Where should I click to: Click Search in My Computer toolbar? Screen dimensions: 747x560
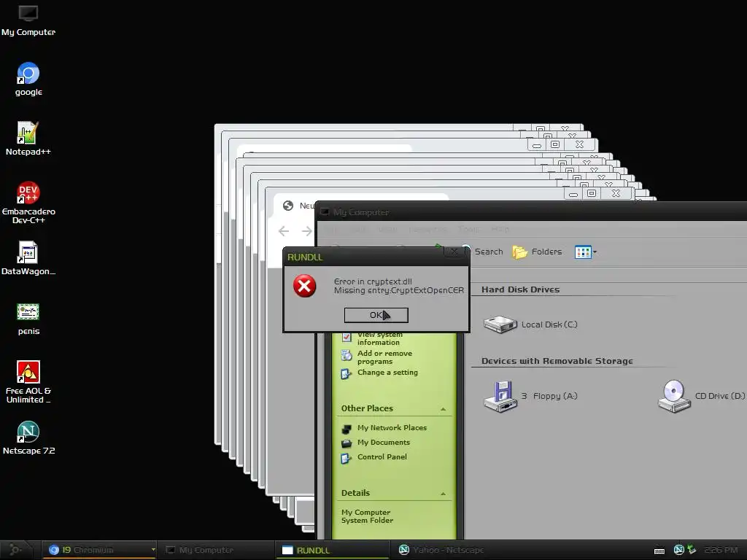coord(482,252)
